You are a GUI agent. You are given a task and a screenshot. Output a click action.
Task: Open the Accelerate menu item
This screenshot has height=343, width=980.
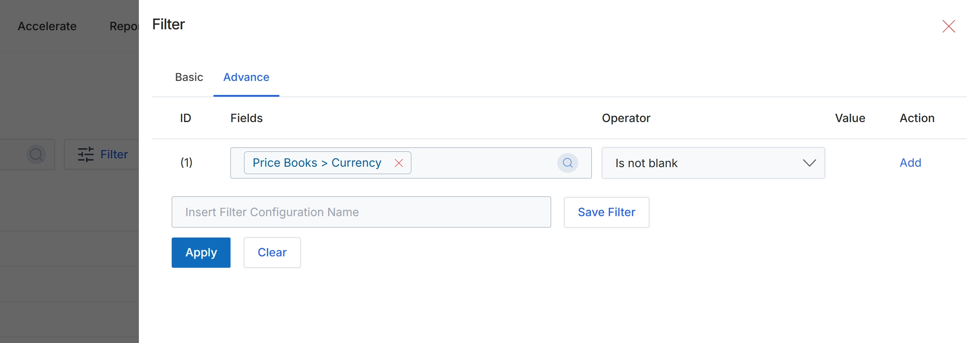click(x=47, y=26)
